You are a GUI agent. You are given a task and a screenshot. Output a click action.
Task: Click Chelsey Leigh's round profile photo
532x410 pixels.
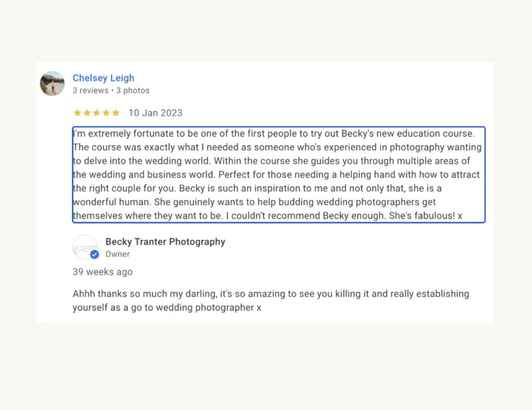tap(53, 84)
